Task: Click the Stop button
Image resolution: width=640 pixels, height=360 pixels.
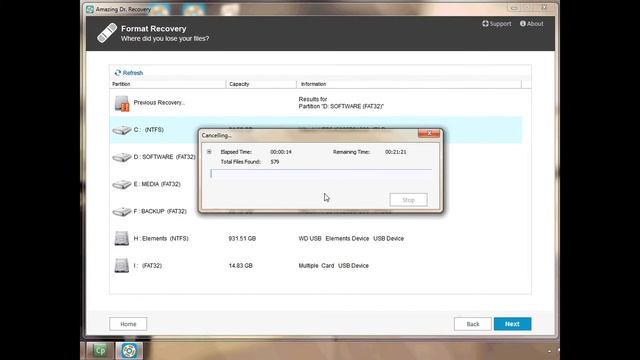Action: (x=409, y=200)
